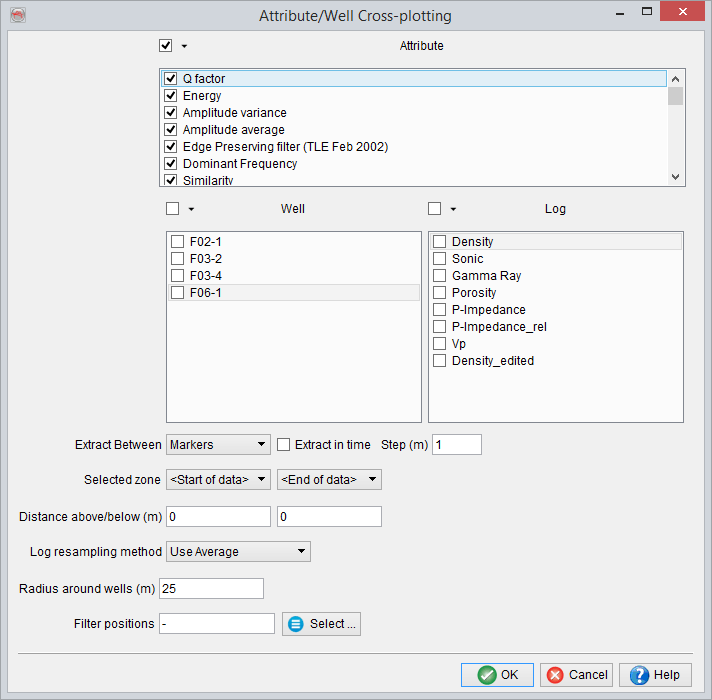This screenshot has height=700, width=712.
Task: Enable the Extract in time option
Action: (x=284, y=445)
